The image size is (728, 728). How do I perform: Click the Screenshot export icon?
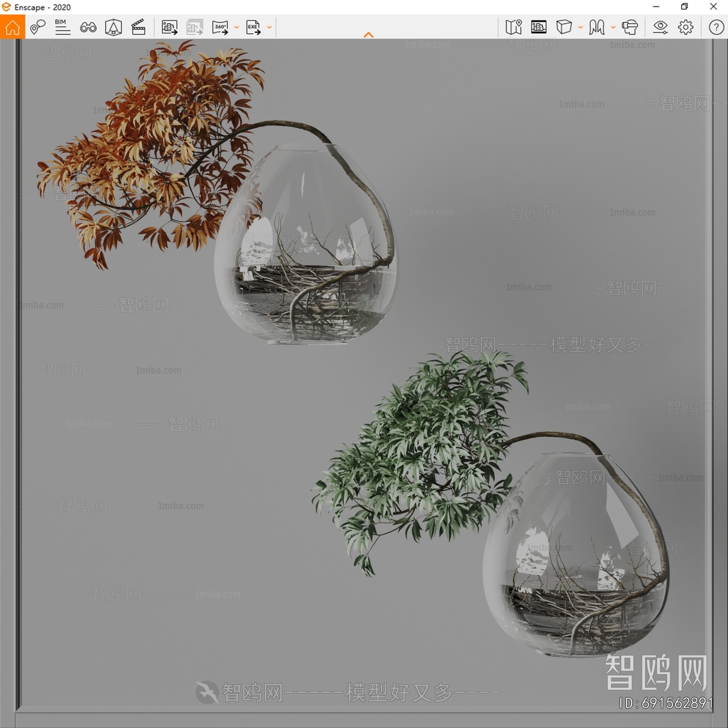[169, 27]
